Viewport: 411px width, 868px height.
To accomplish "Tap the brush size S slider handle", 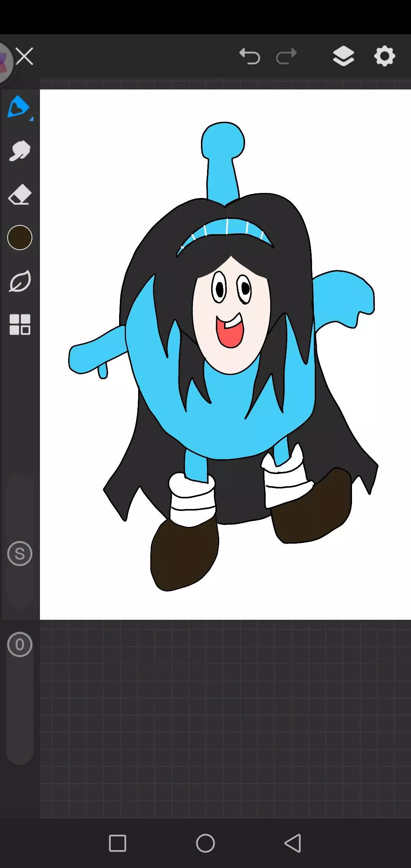I will (x=20, y=554).
